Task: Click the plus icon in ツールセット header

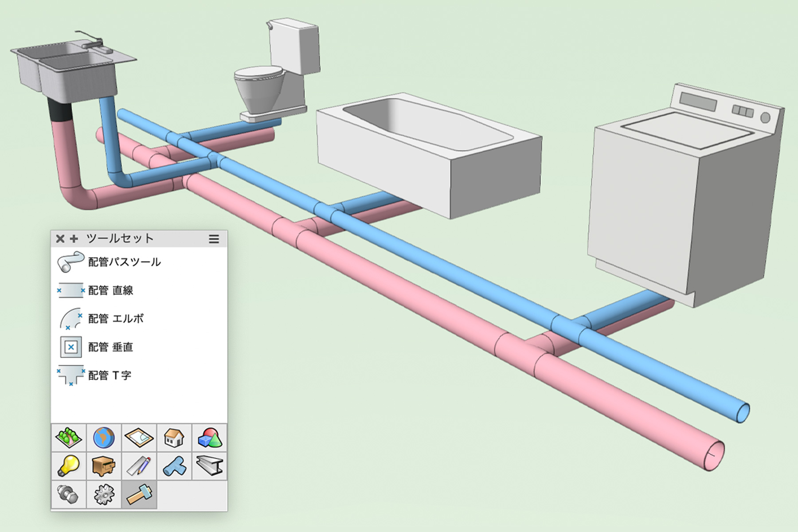Action: tap(74, 239)
